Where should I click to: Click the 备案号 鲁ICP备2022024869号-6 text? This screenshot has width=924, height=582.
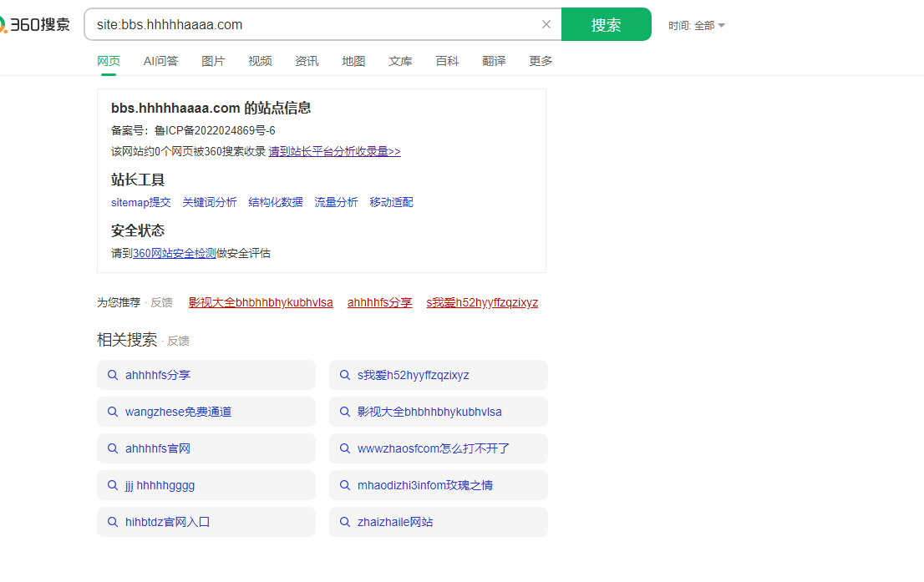193,131
